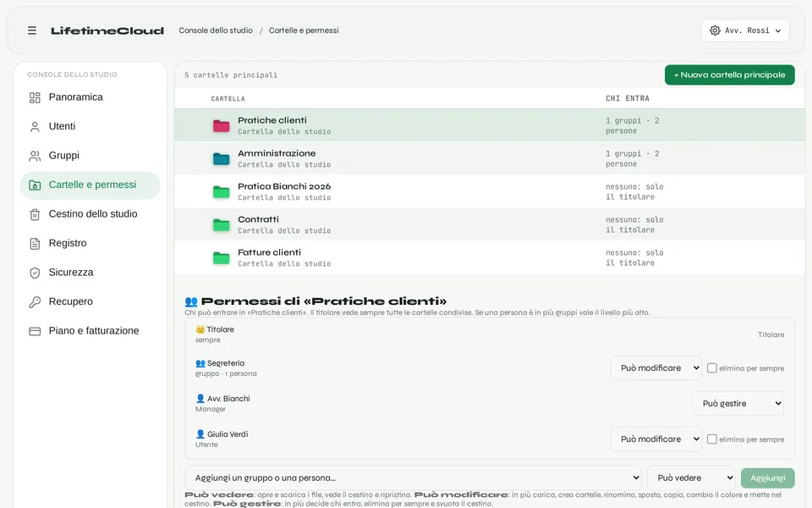812x508 pixels.
Task: Click '+ Nuova cartella principale' button
Action: click(730, 75)
